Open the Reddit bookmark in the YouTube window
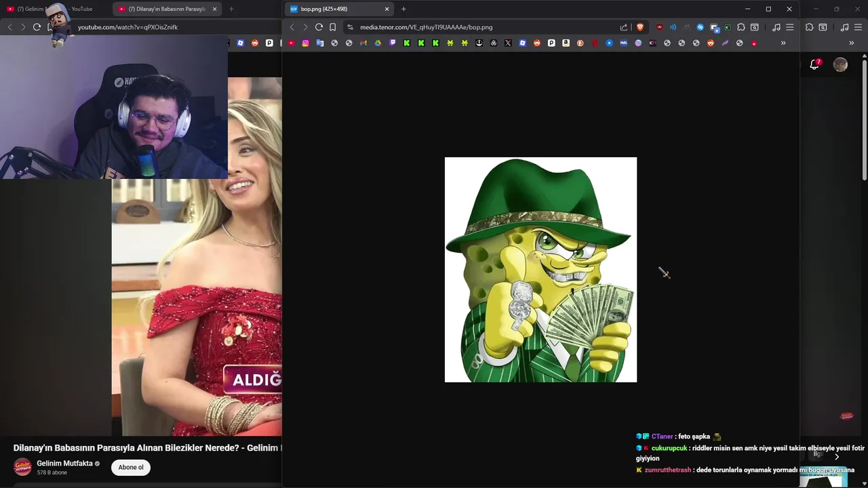 [254, 43]
